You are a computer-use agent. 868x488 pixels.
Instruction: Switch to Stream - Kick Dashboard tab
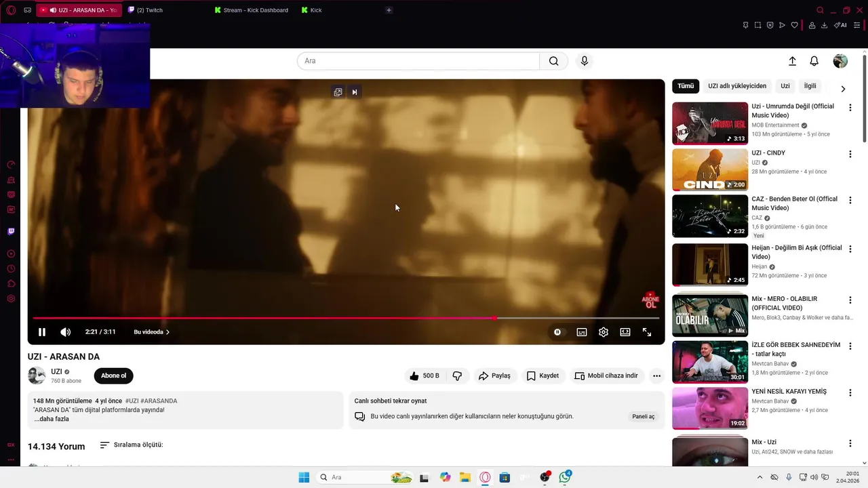pos(252,10)
